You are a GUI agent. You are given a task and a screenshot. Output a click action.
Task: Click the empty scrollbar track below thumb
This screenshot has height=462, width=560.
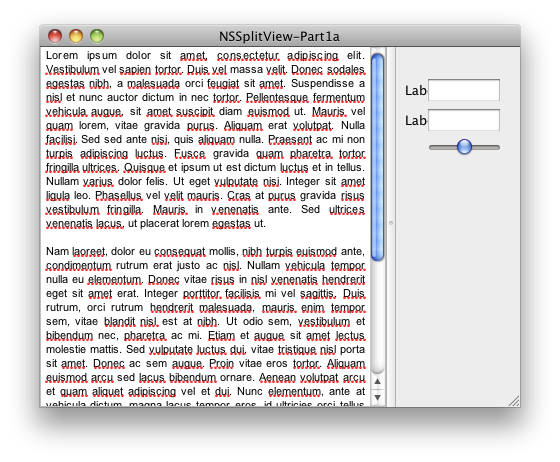click(x=378, y=318)
